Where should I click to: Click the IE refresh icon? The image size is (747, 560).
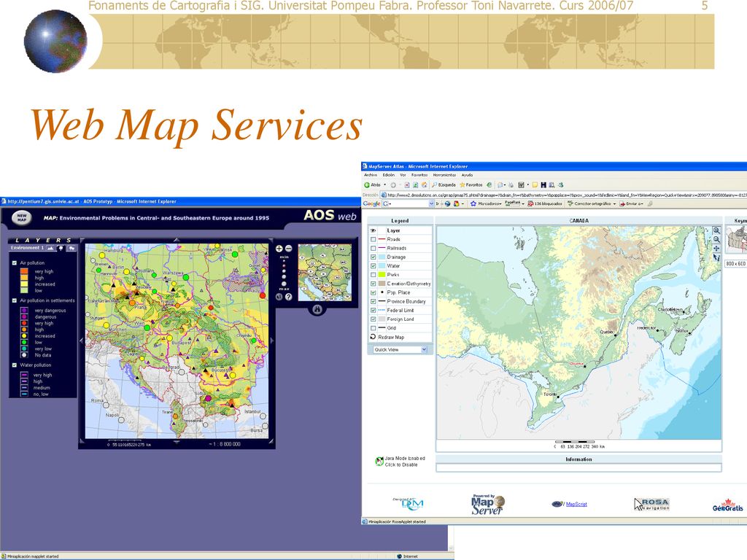415,184
